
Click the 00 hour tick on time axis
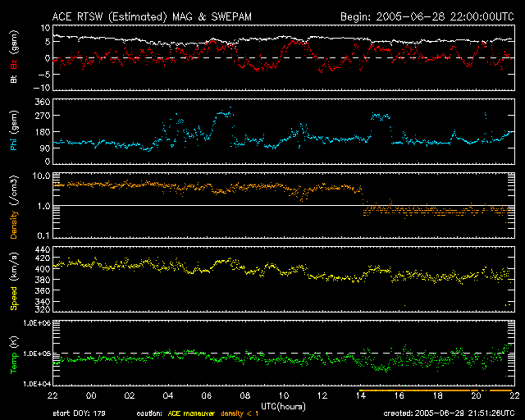point(91,396)
